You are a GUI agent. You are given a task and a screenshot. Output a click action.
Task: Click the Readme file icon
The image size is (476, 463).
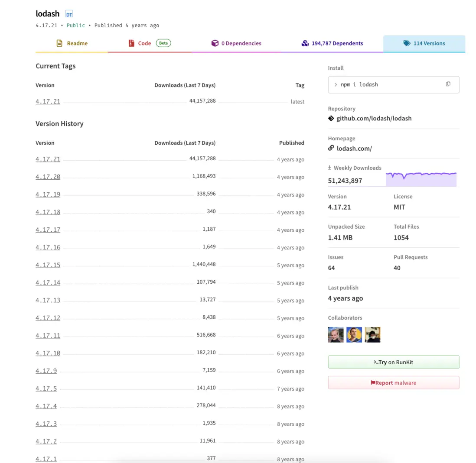[60, 43]
